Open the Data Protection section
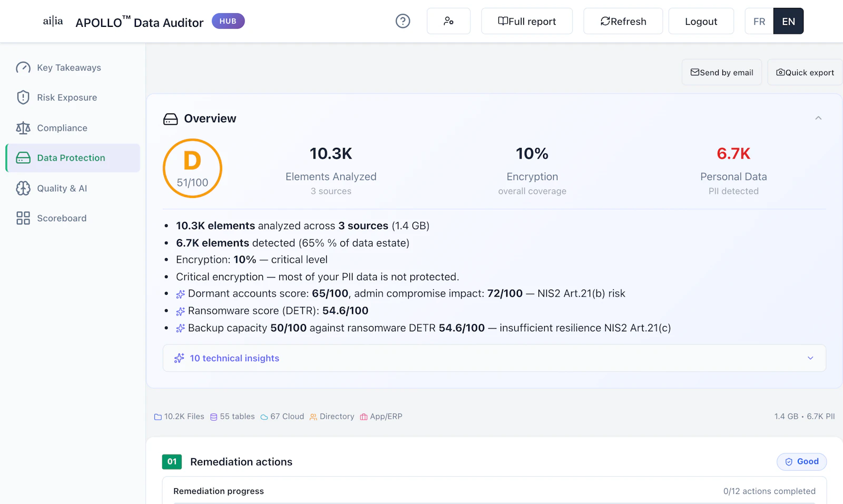The image size is (843, 504). tap(71, 157)
